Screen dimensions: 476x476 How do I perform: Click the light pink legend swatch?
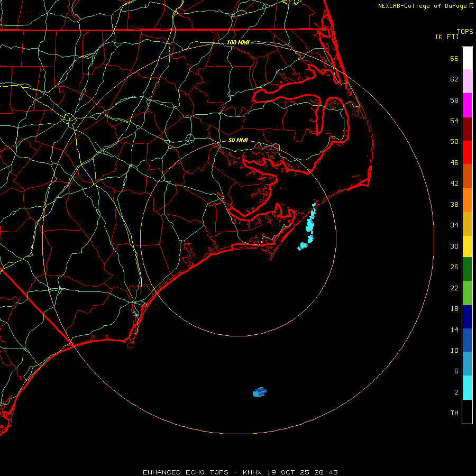(467, 81)
